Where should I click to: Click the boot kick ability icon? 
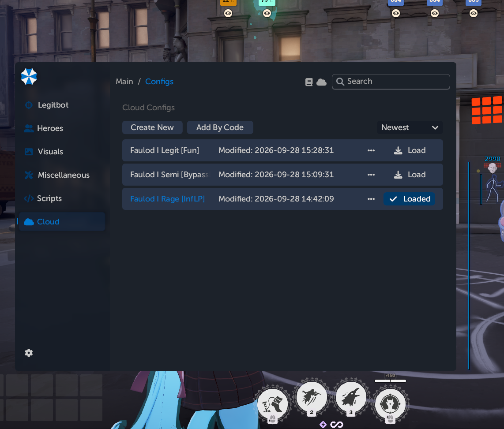click(273, 404)
